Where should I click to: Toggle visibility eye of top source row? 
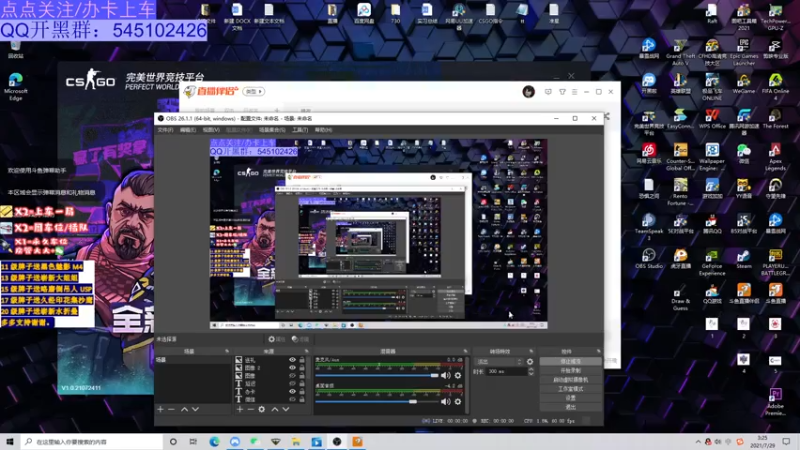(292, 360)
